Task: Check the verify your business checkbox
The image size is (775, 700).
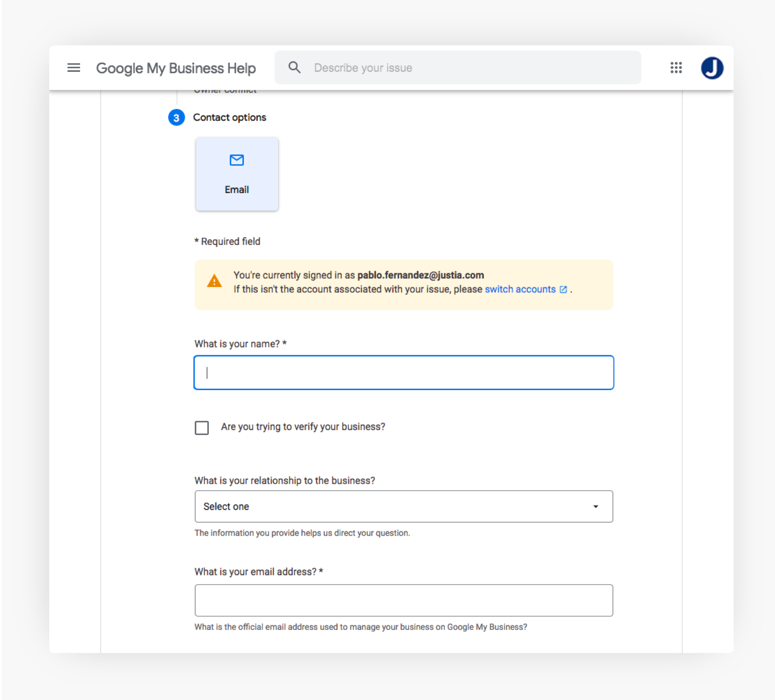Action: point(202,428)
